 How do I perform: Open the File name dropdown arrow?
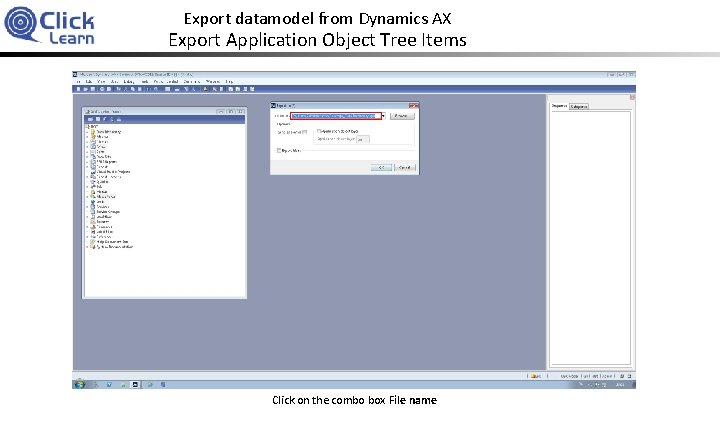(x=383, y=116)
